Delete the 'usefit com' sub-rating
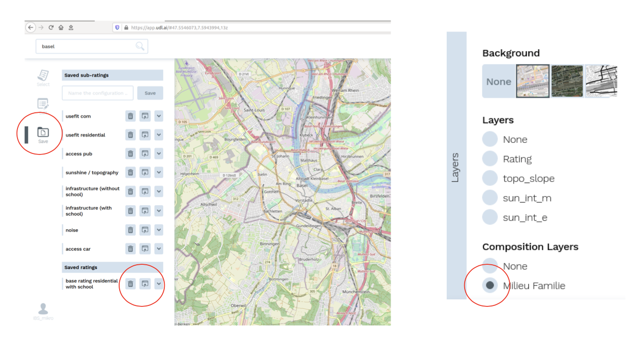This screenshot has width=644, height=341. click(x=130, y=116)
